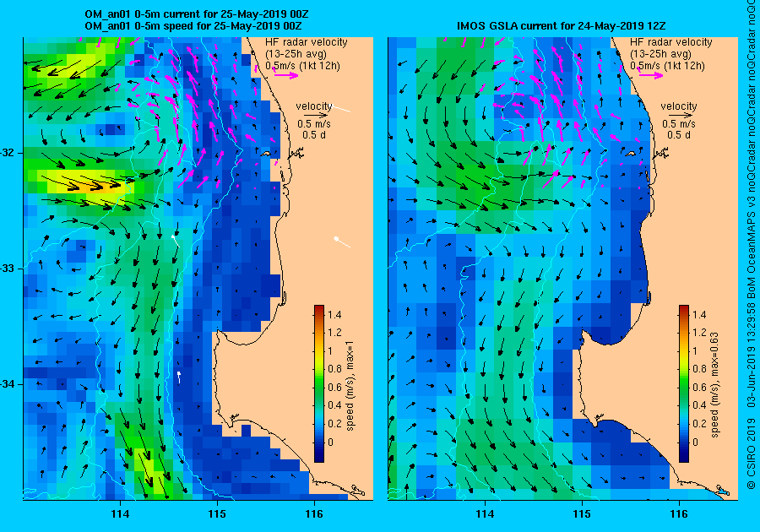Click 'speed (m/s), max=1' color bar caption
The height and width of the screenshot is (532, 760).
(x=350, y=386)
